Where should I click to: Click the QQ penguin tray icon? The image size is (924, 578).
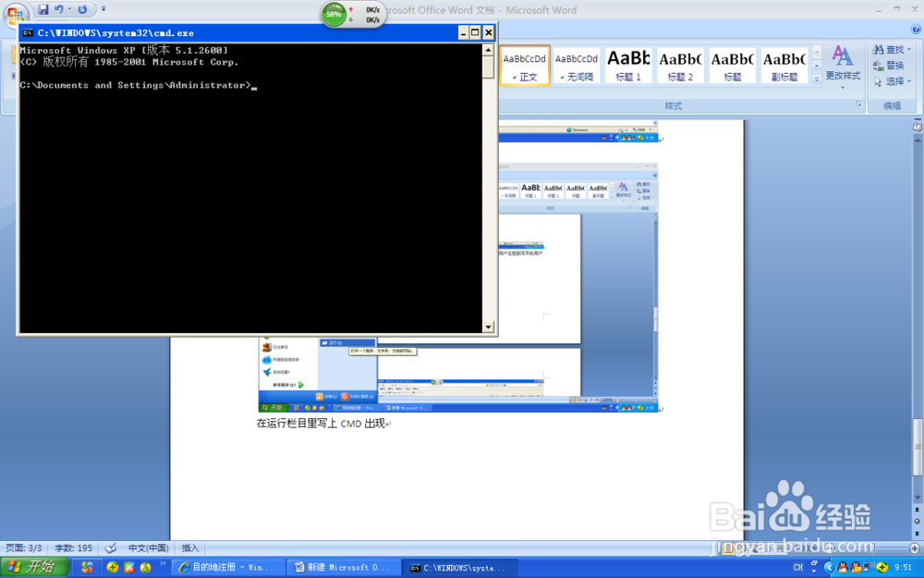click(843, 568)
